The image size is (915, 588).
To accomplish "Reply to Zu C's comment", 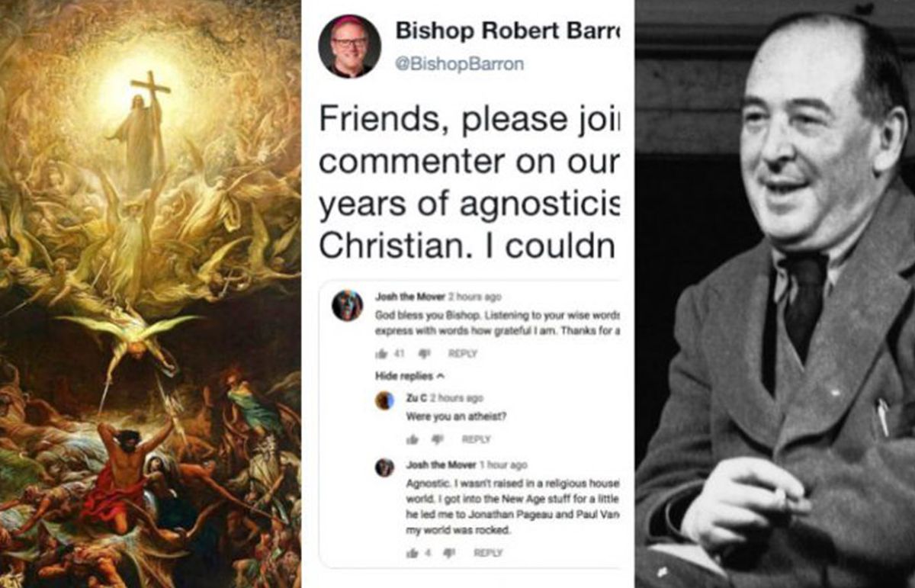I will pos(476,439).
